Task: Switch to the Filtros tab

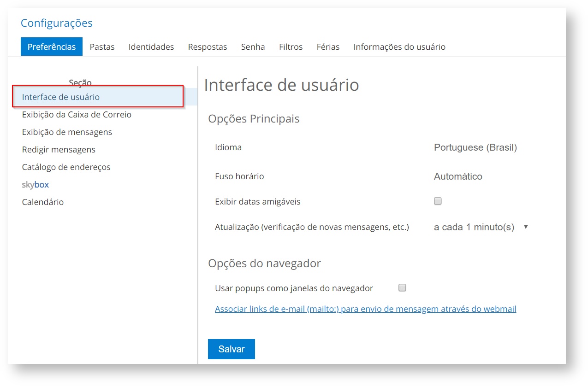Action: 291,47
